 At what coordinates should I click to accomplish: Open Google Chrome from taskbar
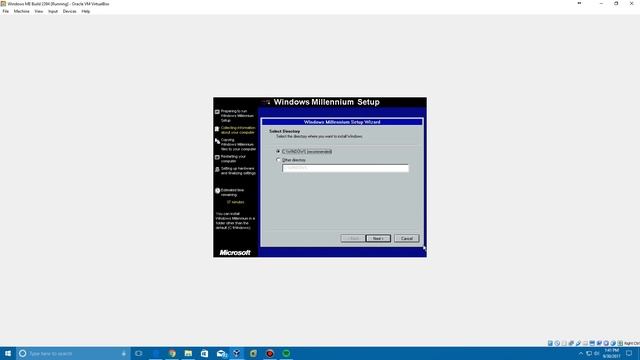click(172, 353)
